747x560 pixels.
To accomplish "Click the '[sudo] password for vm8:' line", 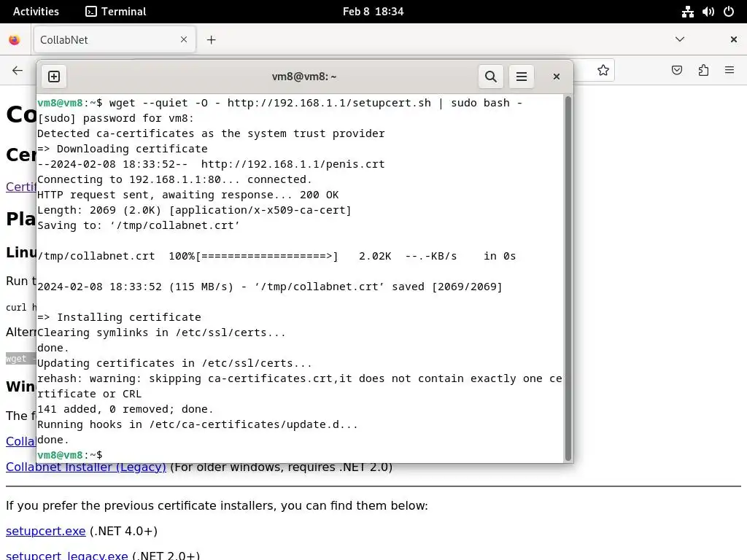I will click(x=116, y=118).
